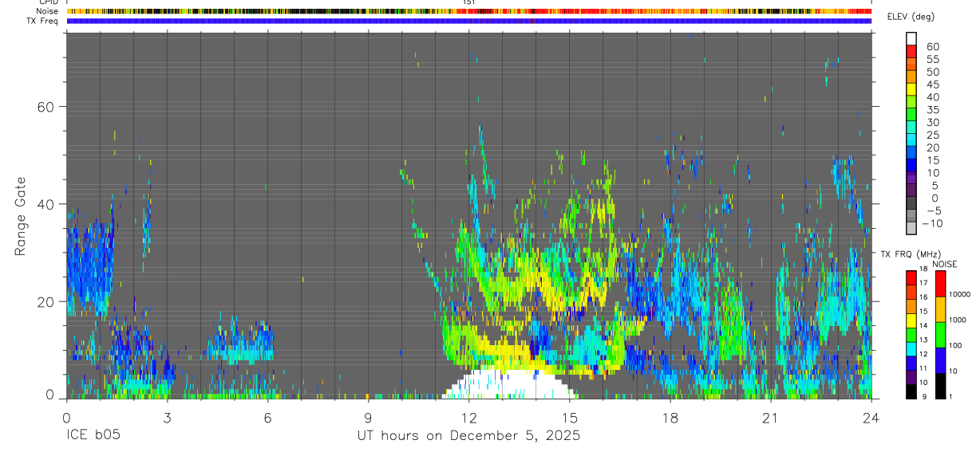The height and width of the screenshot is (452, 980).
Task: Click the green 100 noise legend swatch
Action: (x=940, y=335)
